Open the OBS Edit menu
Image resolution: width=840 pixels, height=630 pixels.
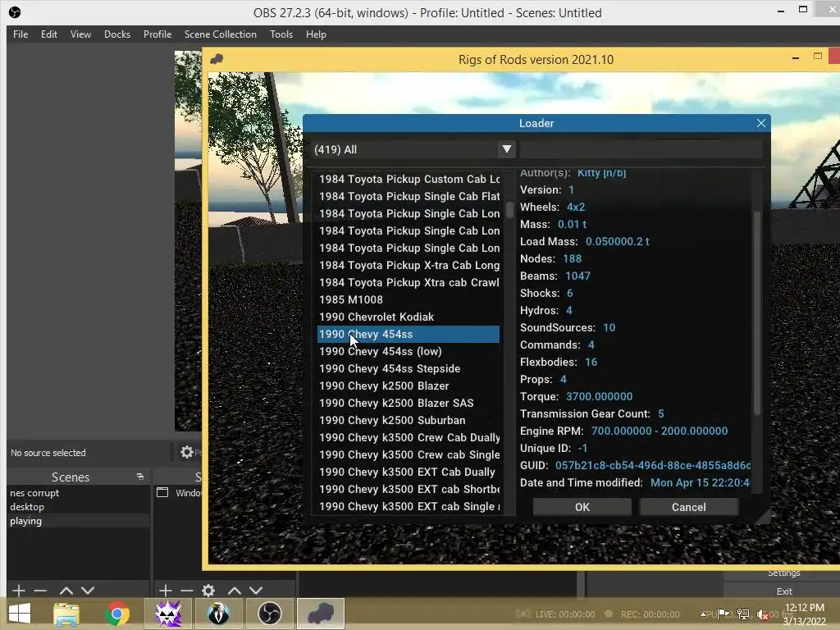[x=48, y=34]
